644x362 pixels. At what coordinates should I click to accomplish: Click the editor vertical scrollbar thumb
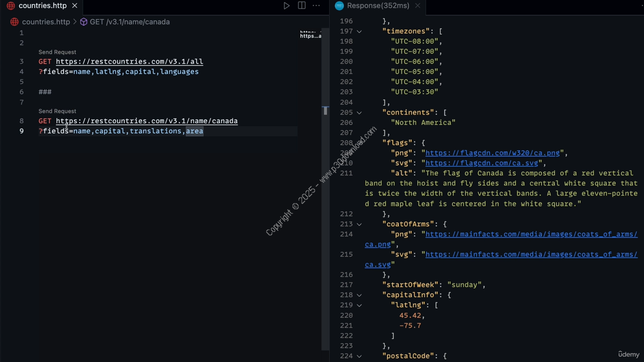tap(326, 111)
